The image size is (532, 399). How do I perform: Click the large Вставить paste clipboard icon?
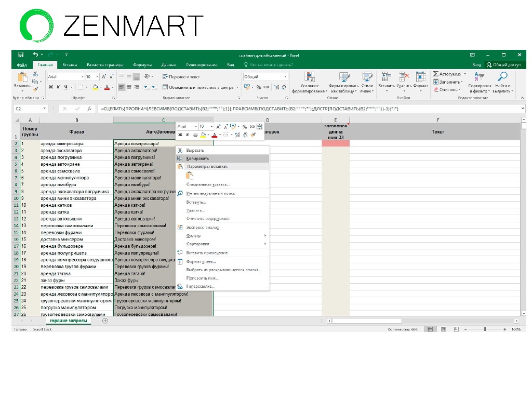pyautogui.click(x=22, y=77)
